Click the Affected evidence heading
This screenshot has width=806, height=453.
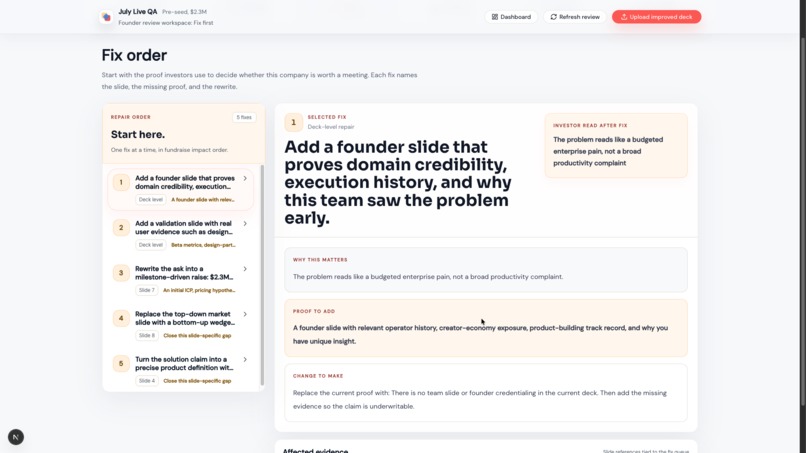coord(315,450)
